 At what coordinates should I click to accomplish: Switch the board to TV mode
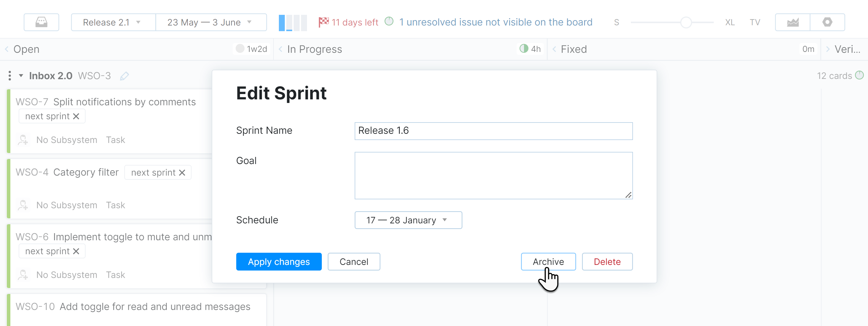(x=755, y=22)
